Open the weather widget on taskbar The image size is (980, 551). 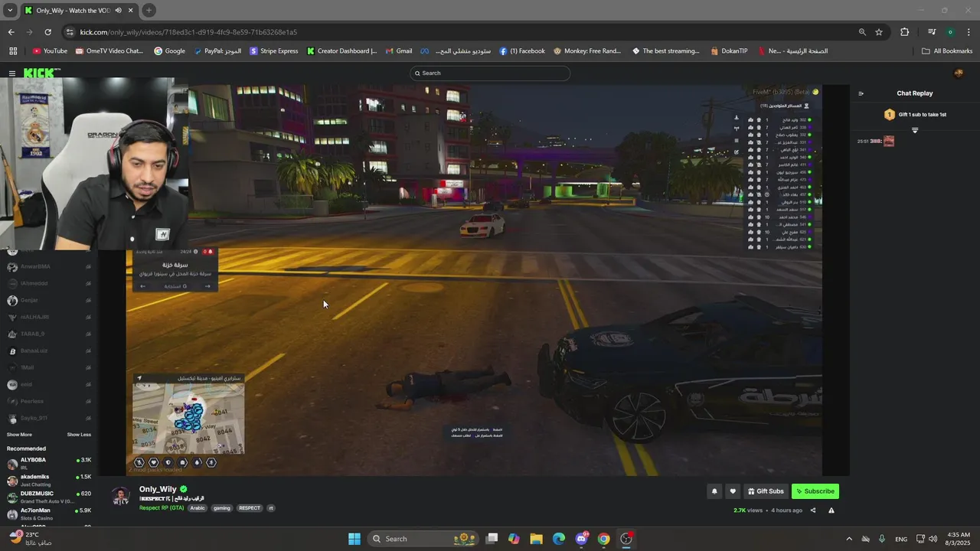pos(31,538)
